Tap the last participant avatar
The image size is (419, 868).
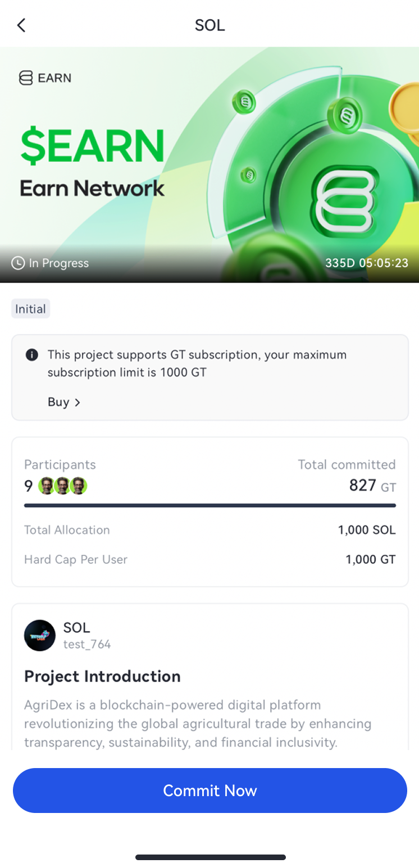coord(79,486)
